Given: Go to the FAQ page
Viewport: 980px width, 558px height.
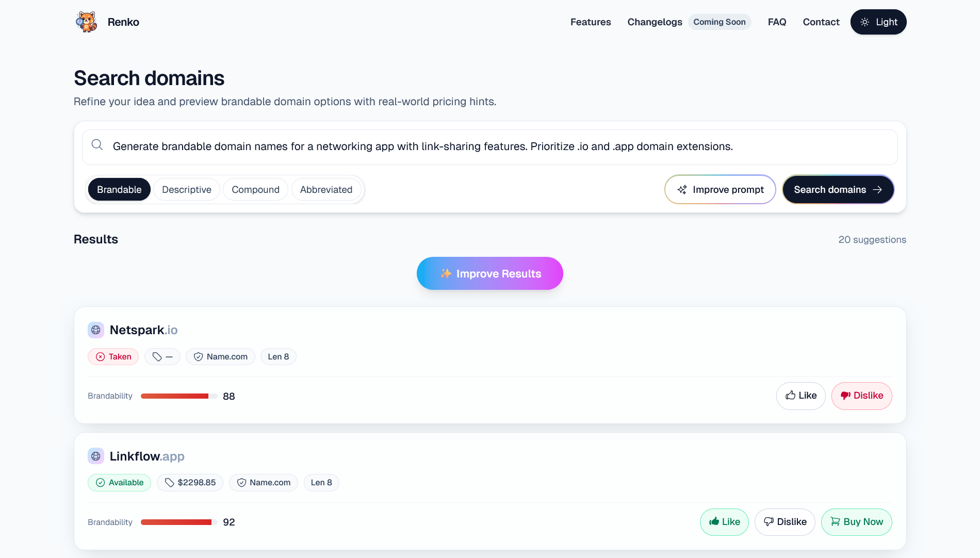Looking at the screenshot, I should click(777, 22).
